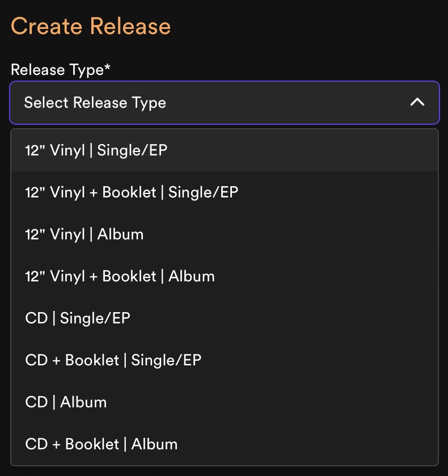Select the first vinyl option in the menu
This screenshot has width=448, height=476.
pyautogui.click(x=96, y=150)
